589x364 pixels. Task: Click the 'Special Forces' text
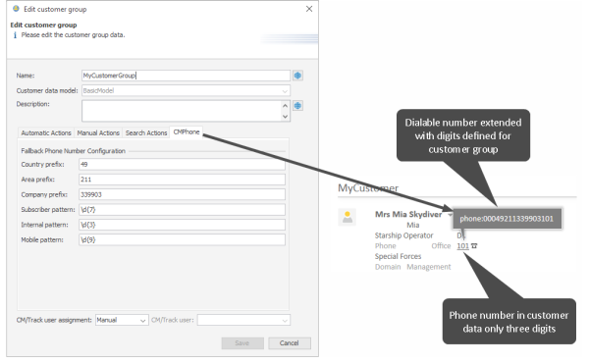[x=398, y=256]
